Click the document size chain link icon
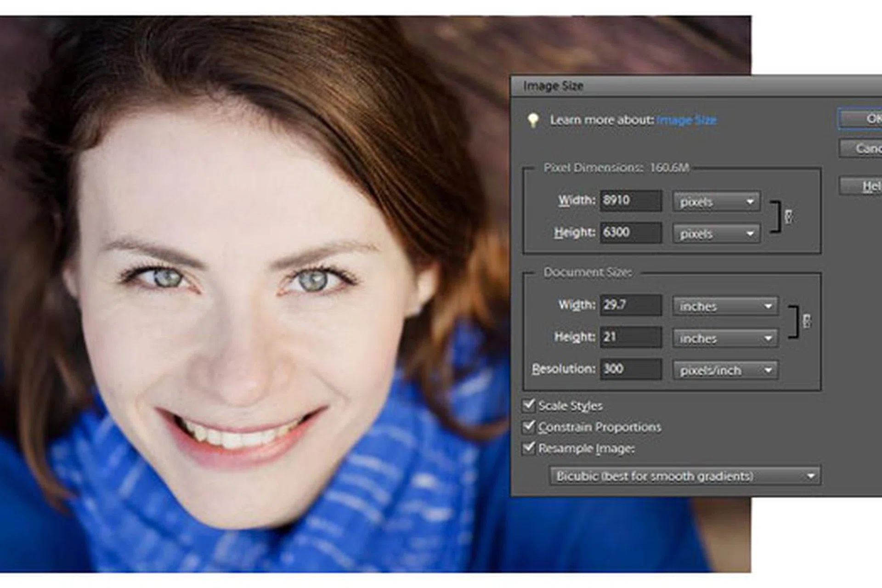Screen dimensions: 882x588 (807, 321)
